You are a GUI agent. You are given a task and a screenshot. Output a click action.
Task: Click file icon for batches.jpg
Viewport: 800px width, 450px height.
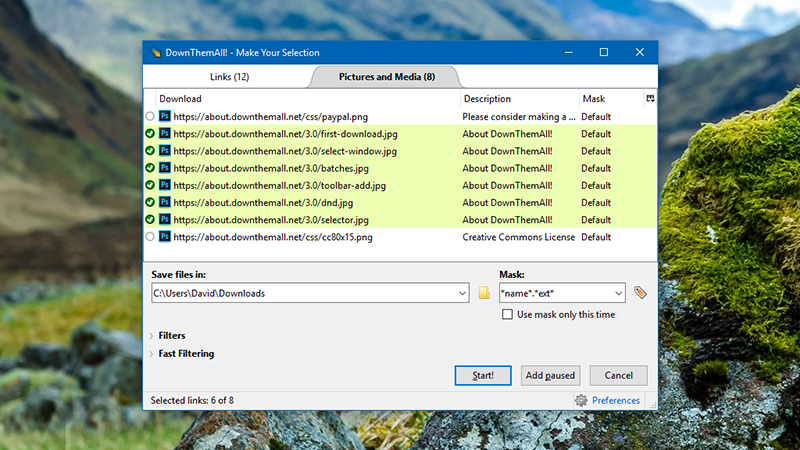click(164, 168)
